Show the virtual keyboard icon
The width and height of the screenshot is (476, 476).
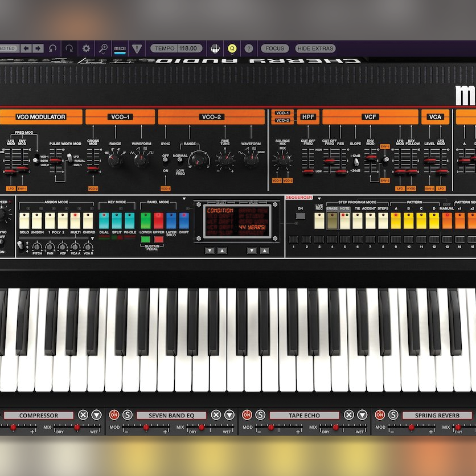click(215, 48)
